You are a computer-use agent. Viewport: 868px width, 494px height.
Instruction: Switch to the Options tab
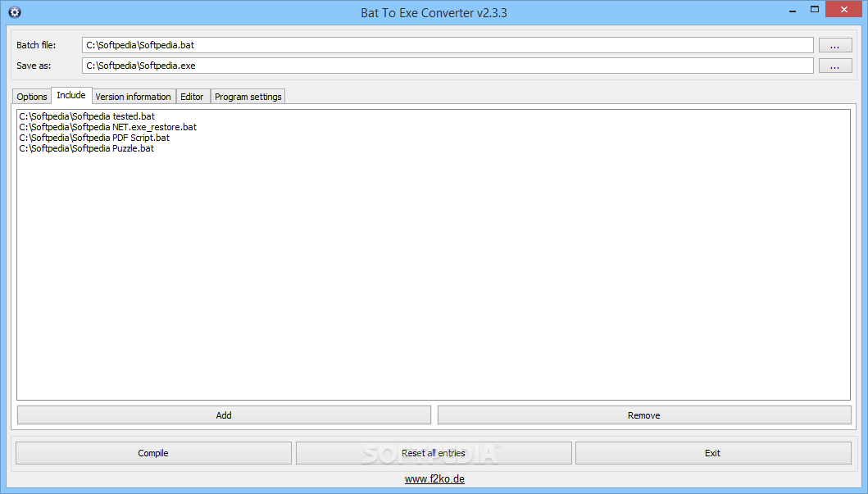[x=31, y=97]
